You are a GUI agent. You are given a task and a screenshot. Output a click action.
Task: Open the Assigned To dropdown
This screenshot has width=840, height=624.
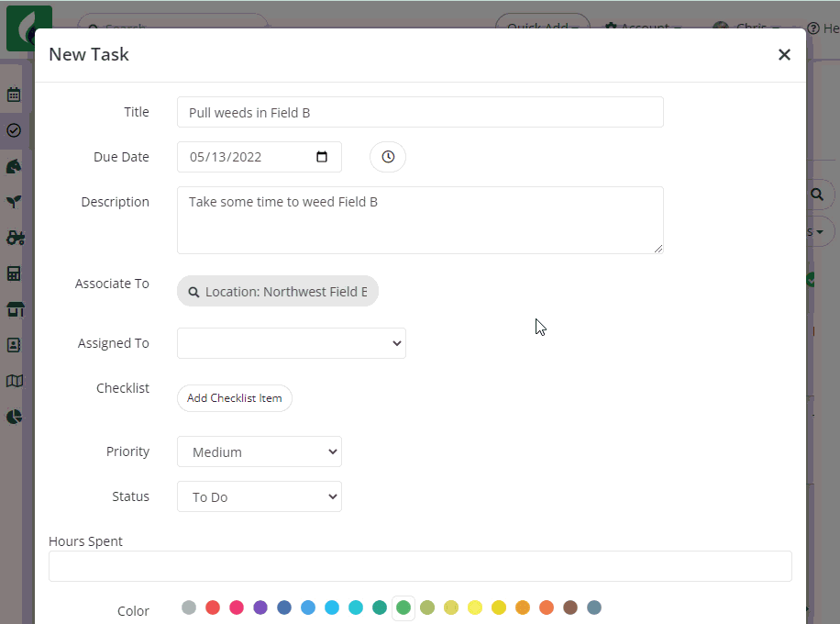click(x=292, y=343)
